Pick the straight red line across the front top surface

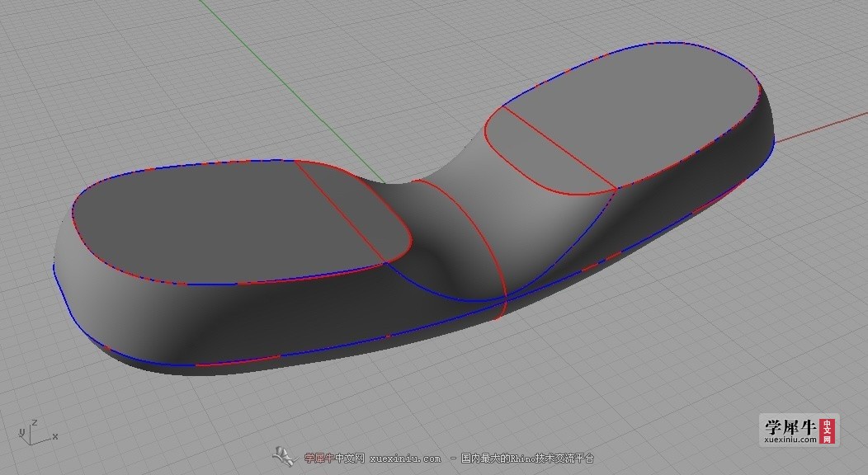341,210
